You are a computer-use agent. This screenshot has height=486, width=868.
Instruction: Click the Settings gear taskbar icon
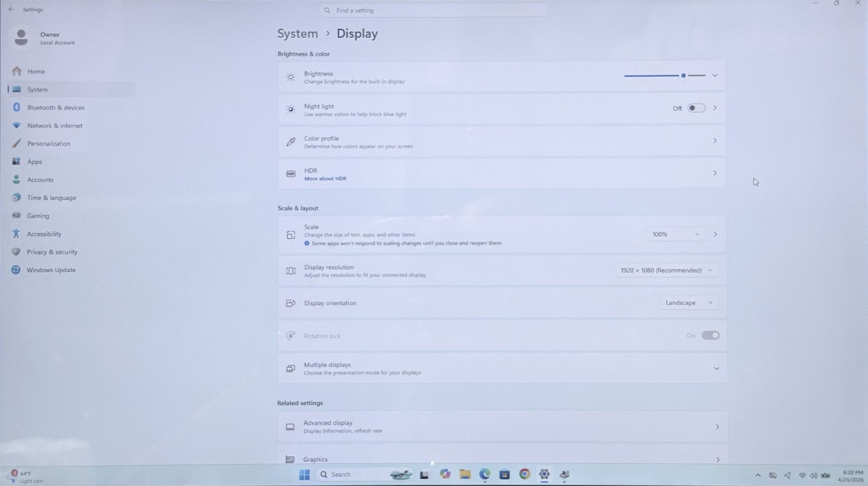click(544, 474)
